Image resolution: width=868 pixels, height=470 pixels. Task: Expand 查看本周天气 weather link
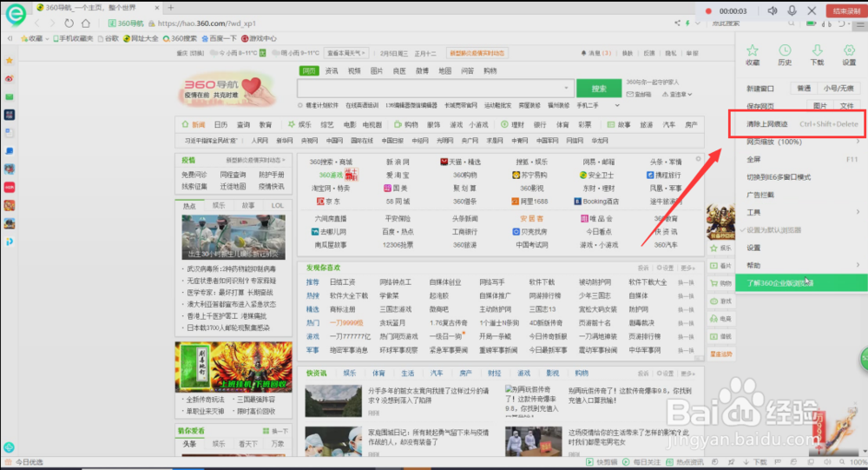[346, 53]
